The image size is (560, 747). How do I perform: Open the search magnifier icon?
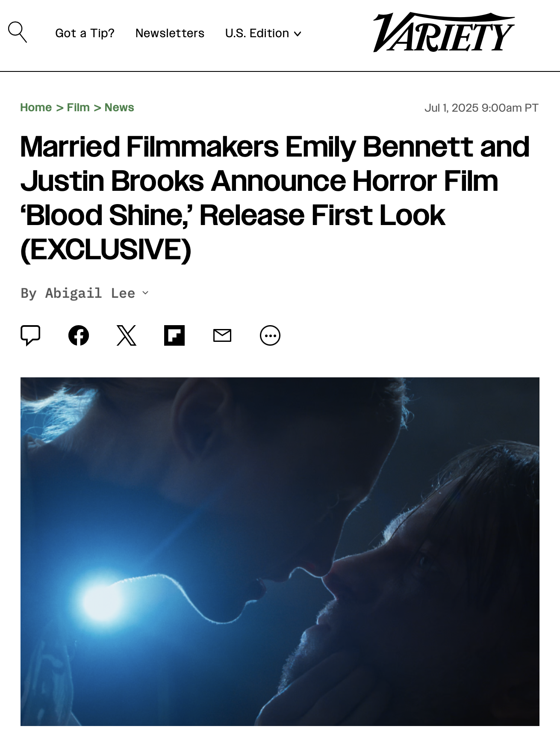click(x=18, y=32)
